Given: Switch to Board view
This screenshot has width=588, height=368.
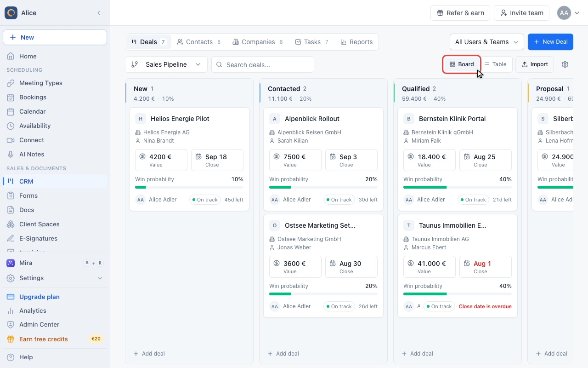Looking at the screenshot, I should point(462,64).
